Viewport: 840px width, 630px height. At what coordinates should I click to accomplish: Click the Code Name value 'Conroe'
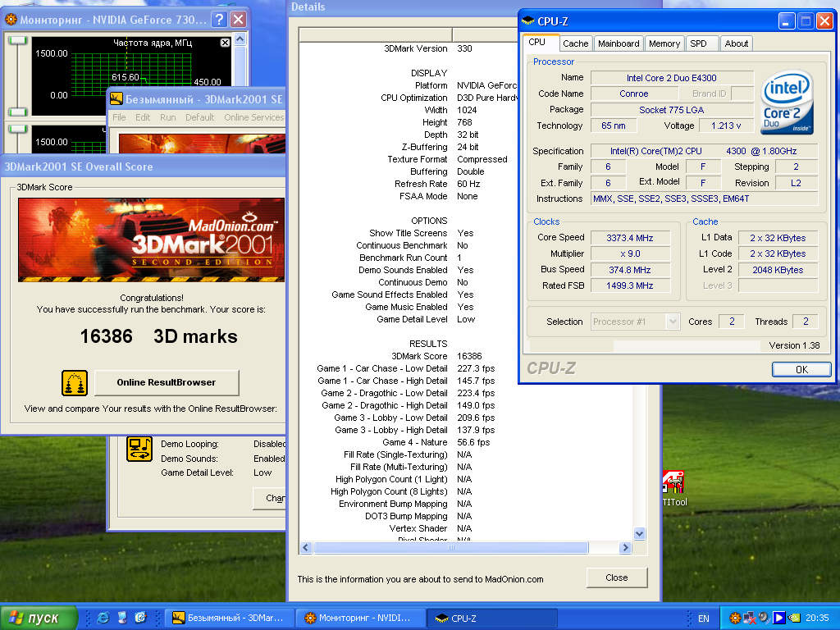[634, 94]
